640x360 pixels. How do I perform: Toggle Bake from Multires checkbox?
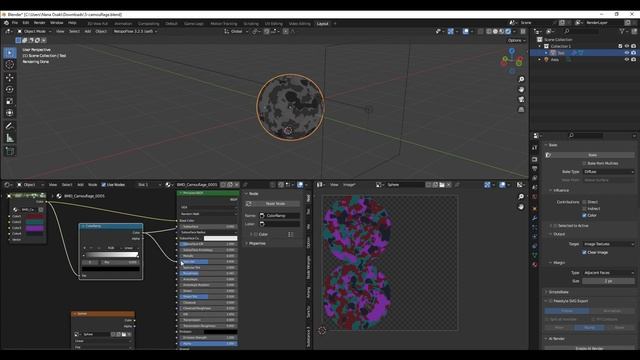[584, 163]
